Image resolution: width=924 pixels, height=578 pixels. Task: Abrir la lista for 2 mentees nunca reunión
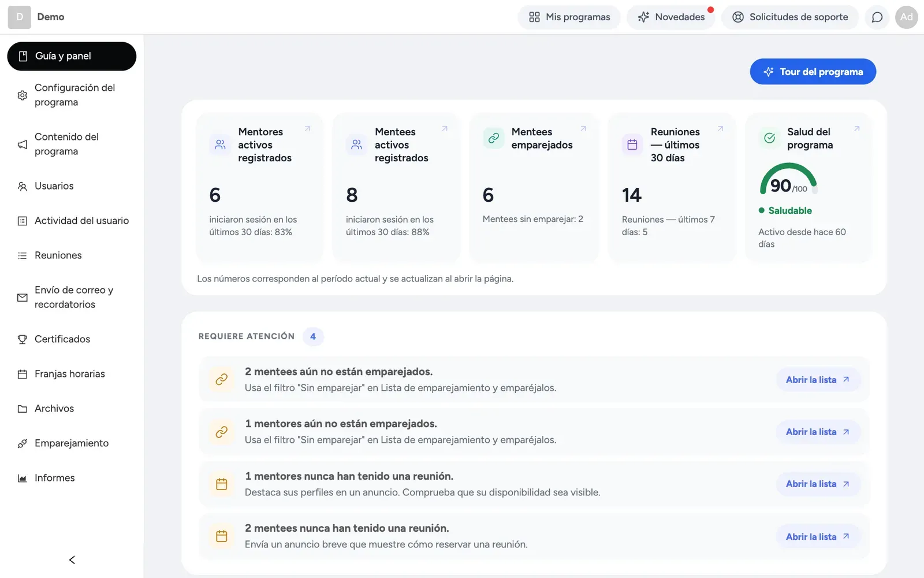pos(818,536)
